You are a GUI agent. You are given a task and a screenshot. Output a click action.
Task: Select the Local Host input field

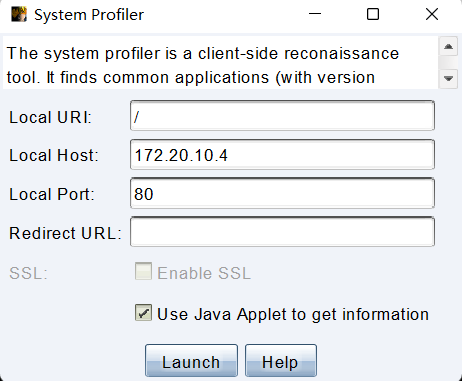click(x=282, y=155)
